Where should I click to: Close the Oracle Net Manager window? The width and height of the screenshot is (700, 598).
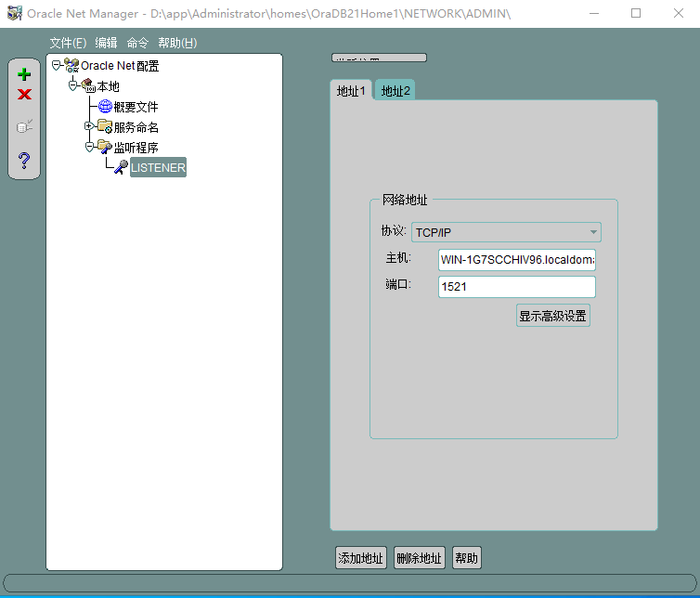tap(679, 13)
